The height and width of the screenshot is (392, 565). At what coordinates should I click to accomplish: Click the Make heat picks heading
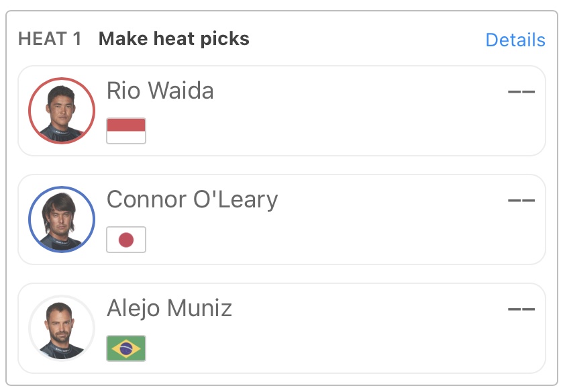coord(174,39)
